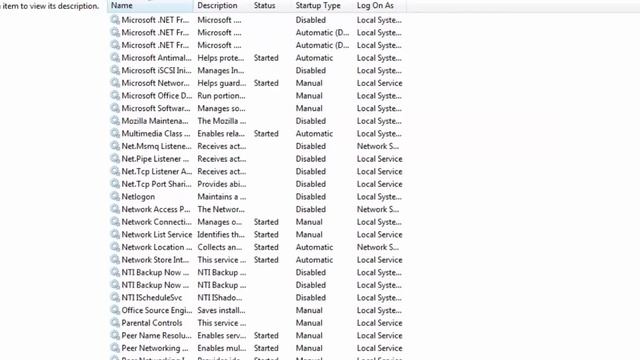Click the Microsoft Softwar... service gear icon
Viewport: 640px width, 360px height.
tap(115, 108)
